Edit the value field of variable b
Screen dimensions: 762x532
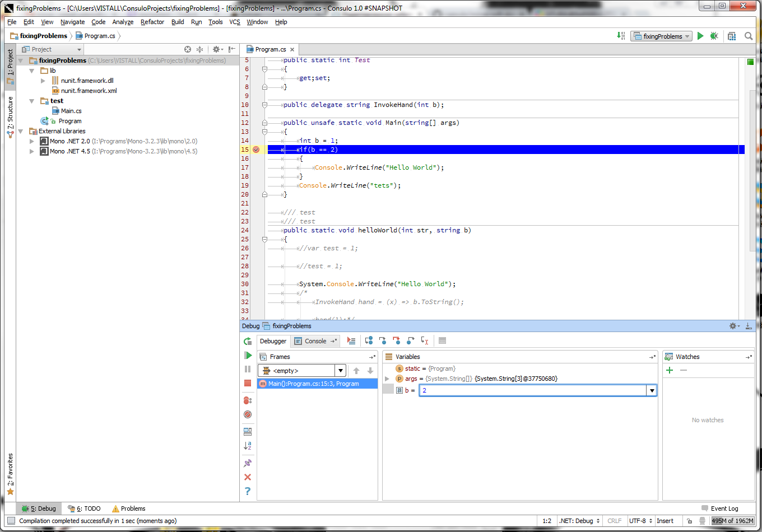(533, 390)
